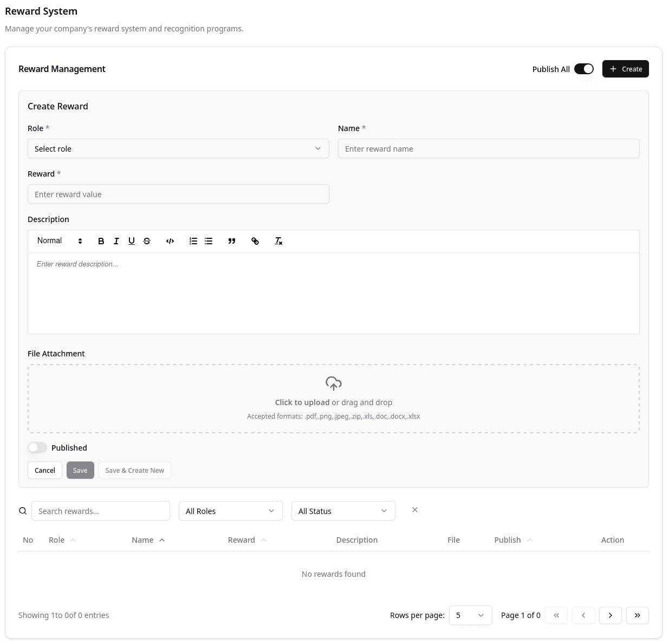Click the Search rewards field
Screen dimensions: 669x644
101,511
